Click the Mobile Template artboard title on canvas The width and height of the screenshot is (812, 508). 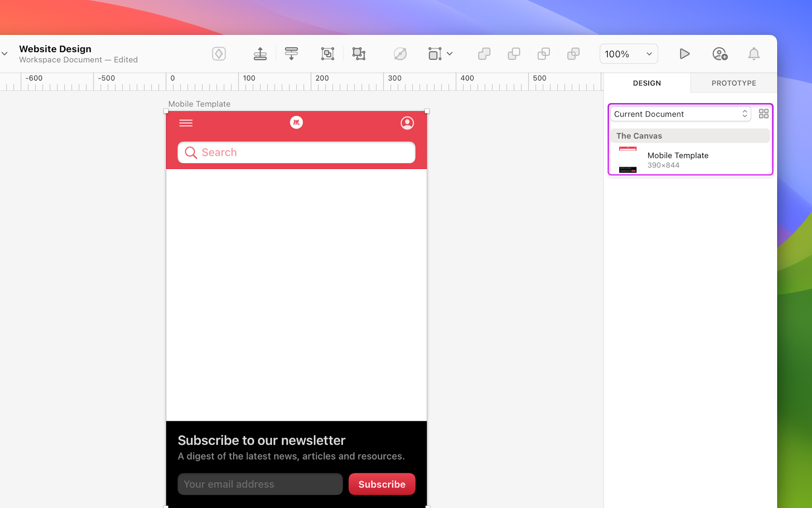tap(199, 104)
